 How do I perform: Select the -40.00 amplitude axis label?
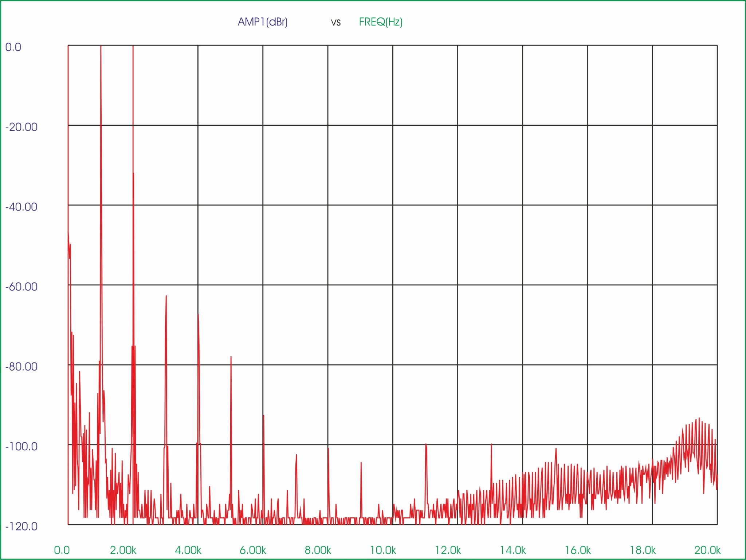pos(21,207)
